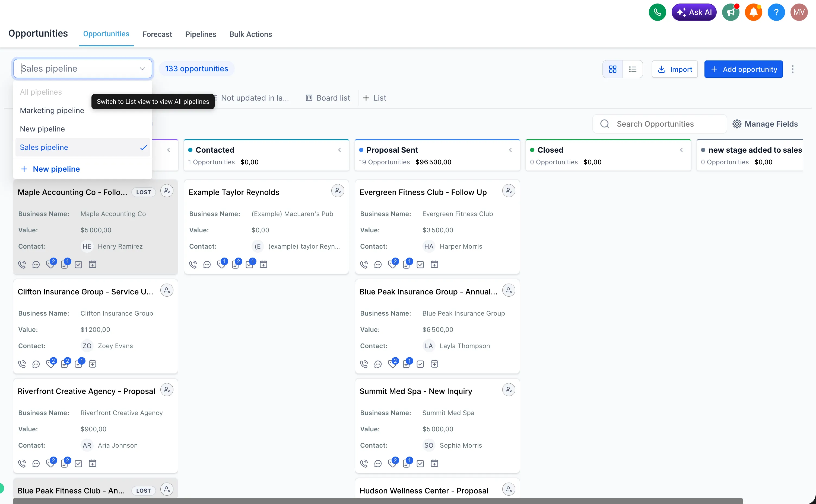Open conversation icon on Example Taylor Reynolds card
Screen dimensions: 816x504
coord(207,265)
